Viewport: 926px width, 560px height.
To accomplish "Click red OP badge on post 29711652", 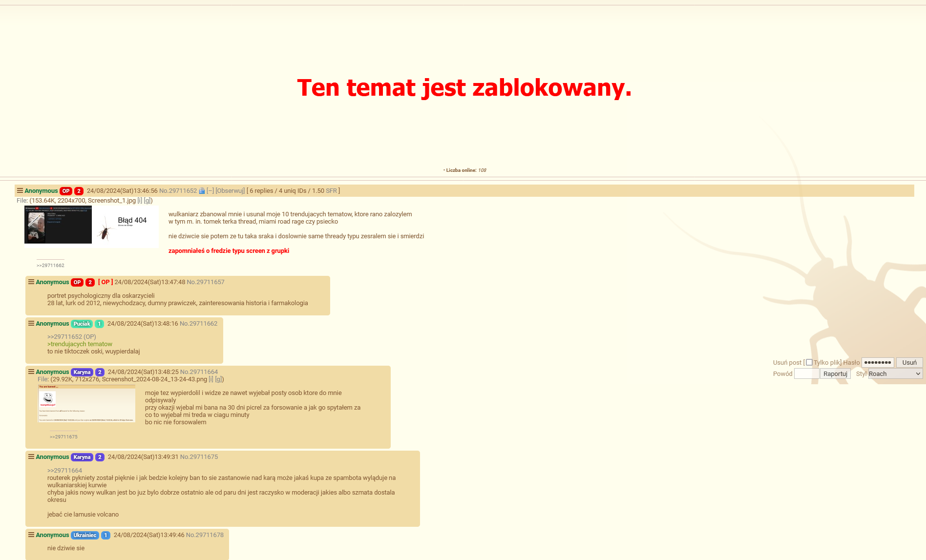I will point(66,191).
